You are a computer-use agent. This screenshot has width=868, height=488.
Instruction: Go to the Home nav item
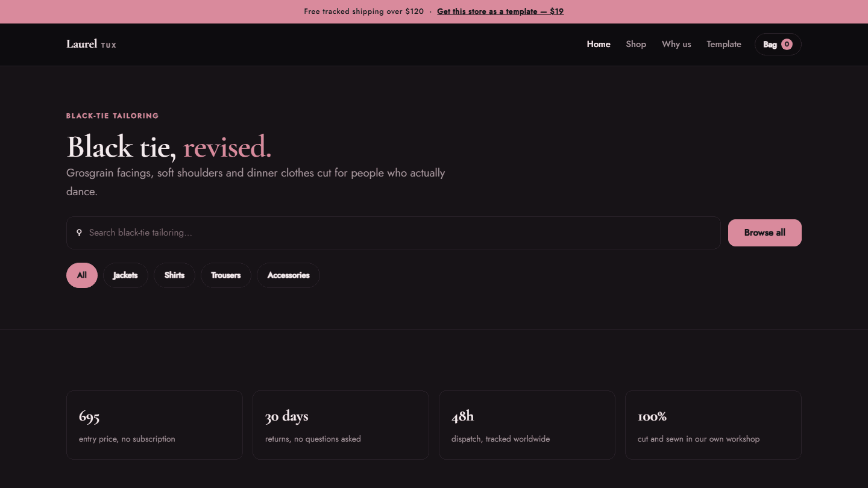599,44
